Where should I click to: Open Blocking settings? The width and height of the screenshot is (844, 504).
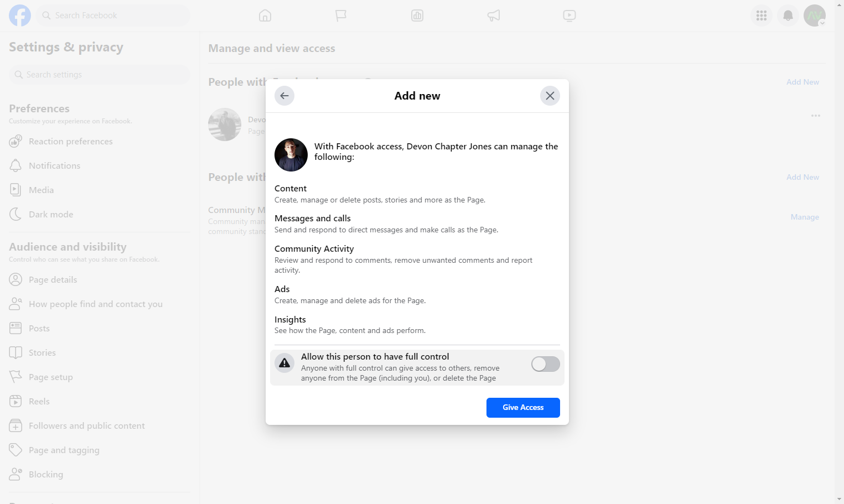click(100, 475)
